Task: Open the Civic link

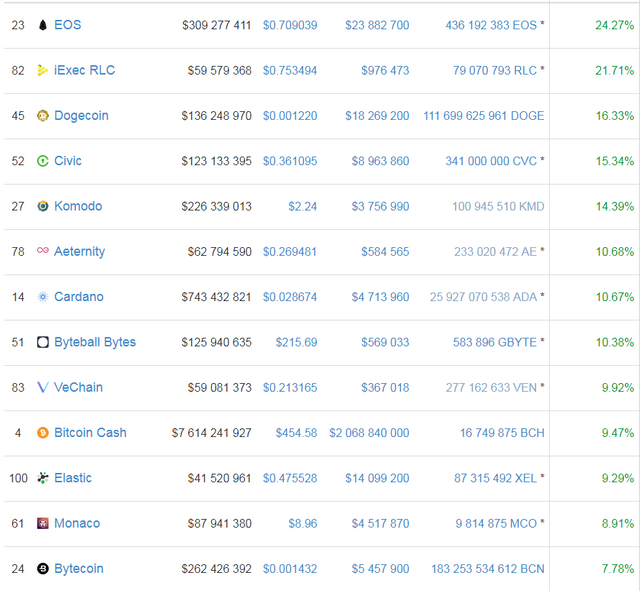Action: point(68,161)
